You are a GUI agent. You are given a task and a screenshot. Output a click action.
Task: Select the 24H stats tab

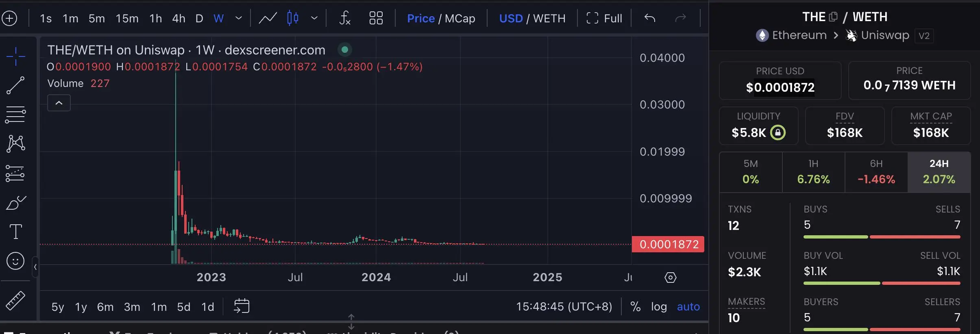[x=939, y=172]
